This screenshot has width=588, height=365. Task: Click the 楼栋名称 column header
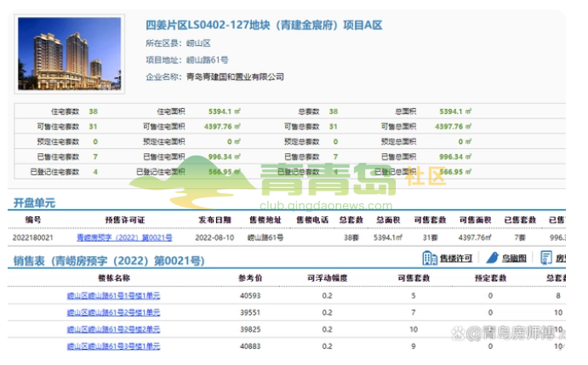click(114, 278)
